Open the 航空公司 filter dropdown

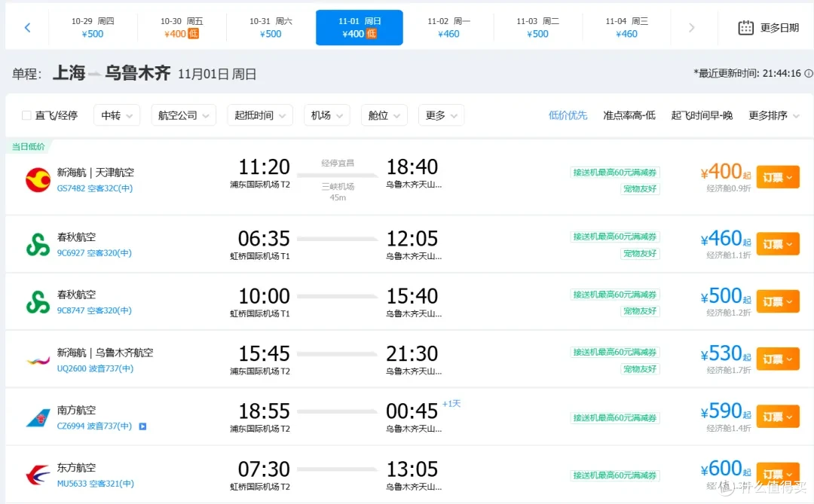(183, 115)
